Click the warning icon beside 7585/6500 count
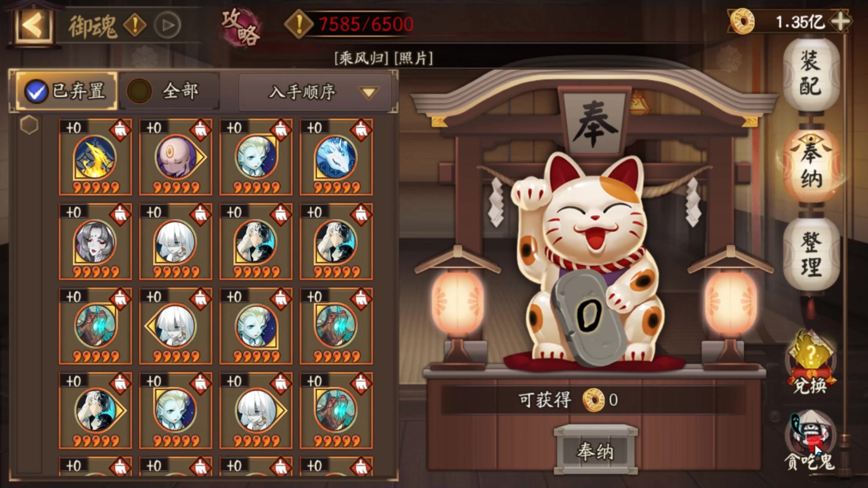The height and width of the screenshot is (488, 868). [298, 24]
